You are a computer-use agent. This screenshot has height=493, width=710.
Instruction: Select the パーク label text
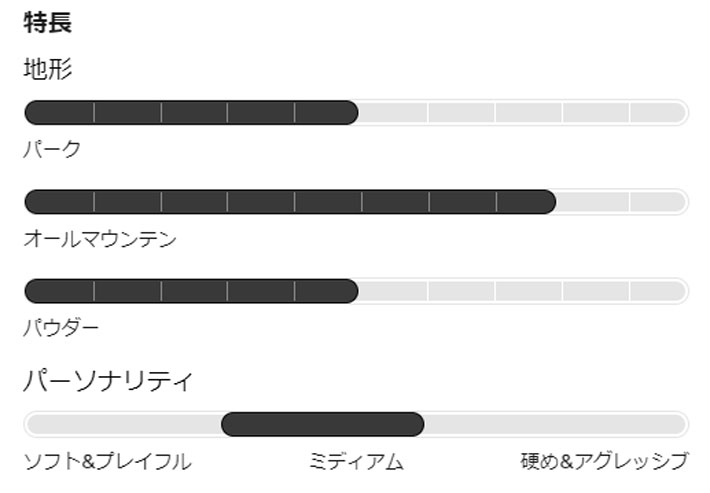pyautogui.click(x=52, y=150)
